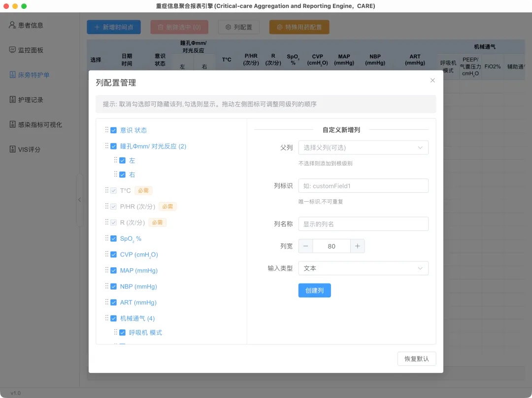Screen dimensions: 532x398
Task: Uncheck the 右 sub-column checkbox
Action: click(x=123, y=175)
